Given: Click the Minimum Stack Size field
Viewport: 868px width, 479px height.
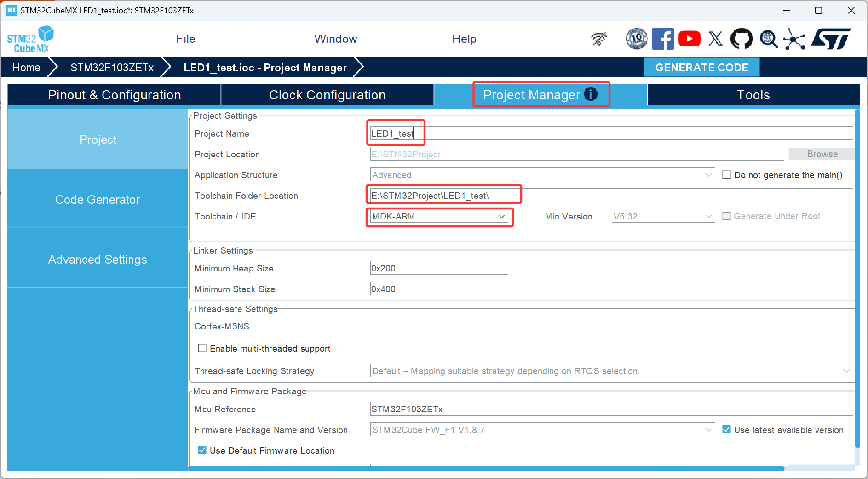Looking at the screenshot, I should 439,289.
